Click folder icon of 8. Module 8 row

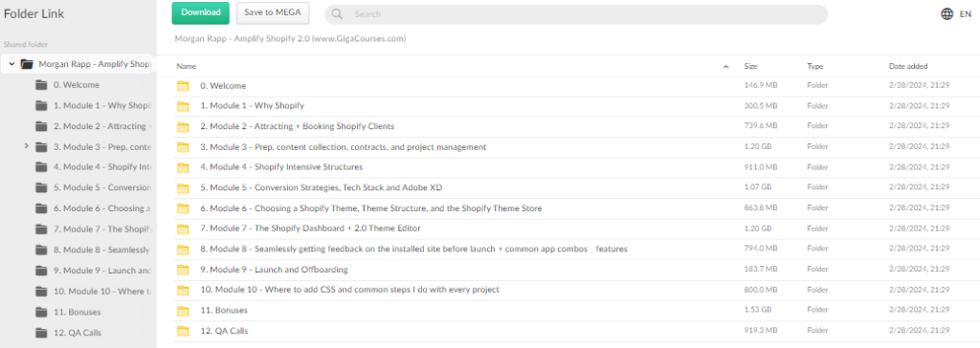click(183, 250)
